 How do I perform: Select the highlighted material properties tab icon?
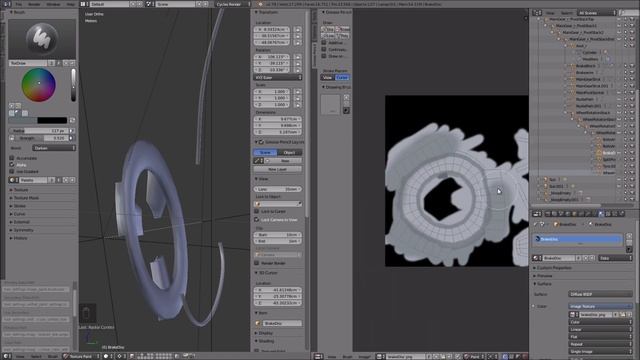[x=601, y=213]
